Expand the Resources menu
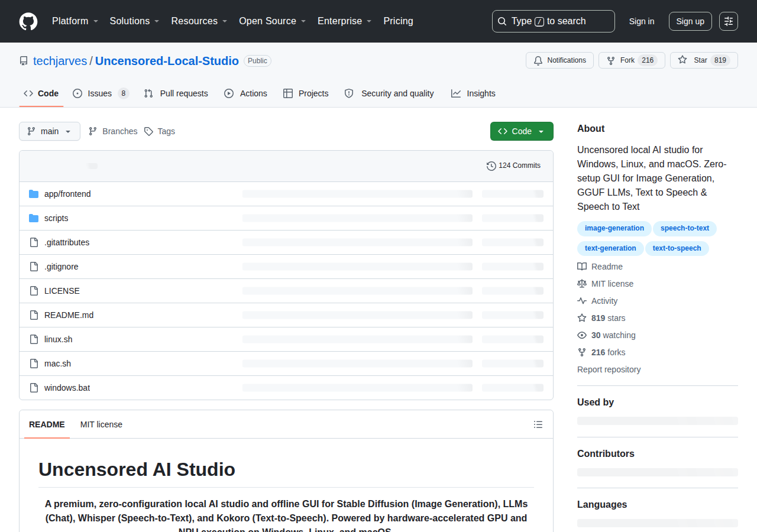The width and height of the screenshot is (757, 532). coord(198,21)
